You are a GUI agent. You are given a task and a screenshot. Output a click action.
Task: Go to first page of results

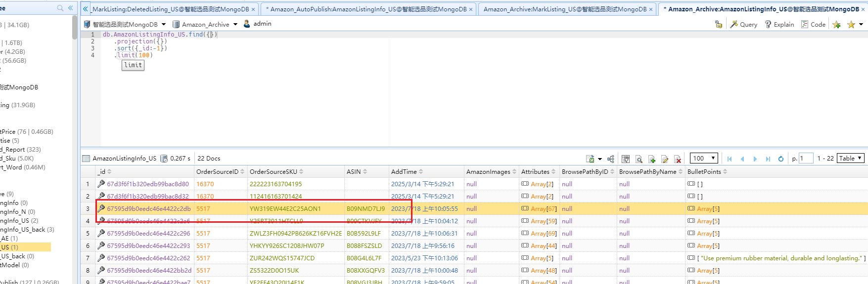pyautogui.click(x=730, y=159)
